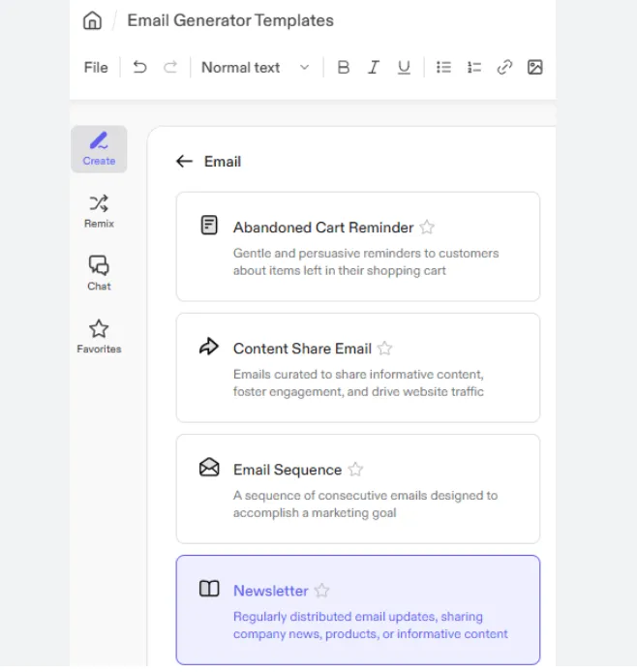Redo the last action
This screenshot has width=637, height=672.
pos(170,67)
